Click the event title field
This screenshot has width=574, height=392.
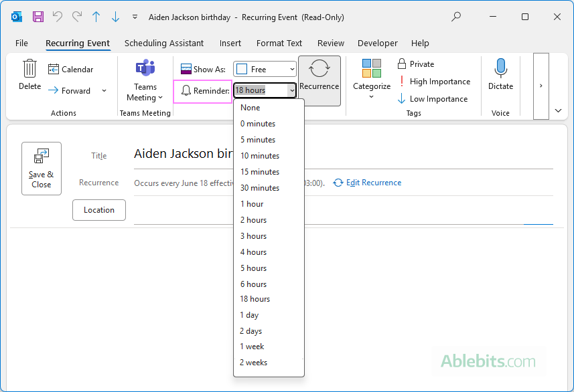pos(344,155)
